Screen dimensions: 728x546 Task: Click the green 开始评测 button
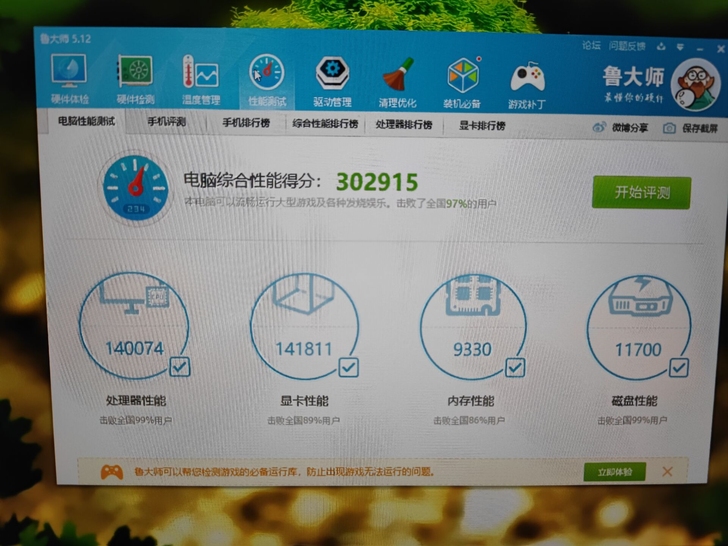[641, 192]
